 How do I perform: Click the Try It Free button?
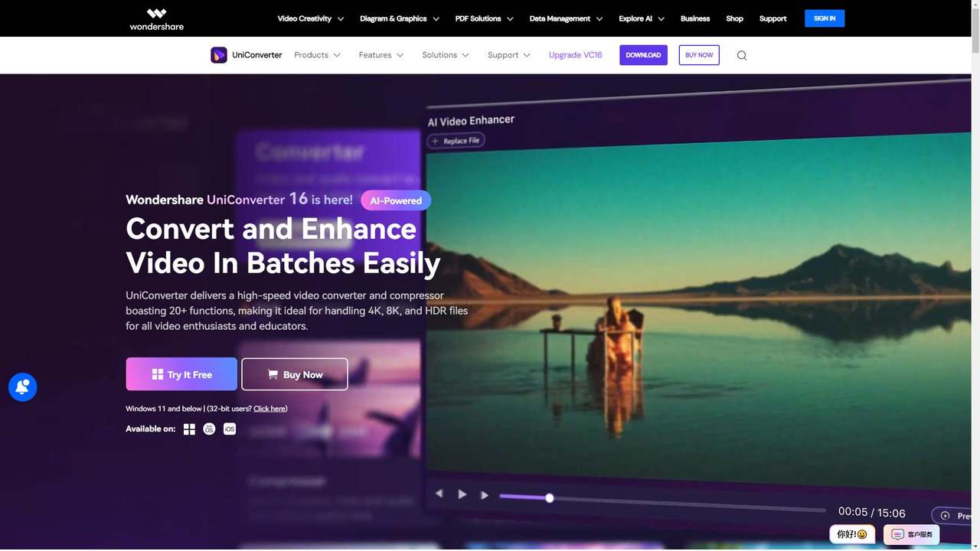[x=181, y=374]
